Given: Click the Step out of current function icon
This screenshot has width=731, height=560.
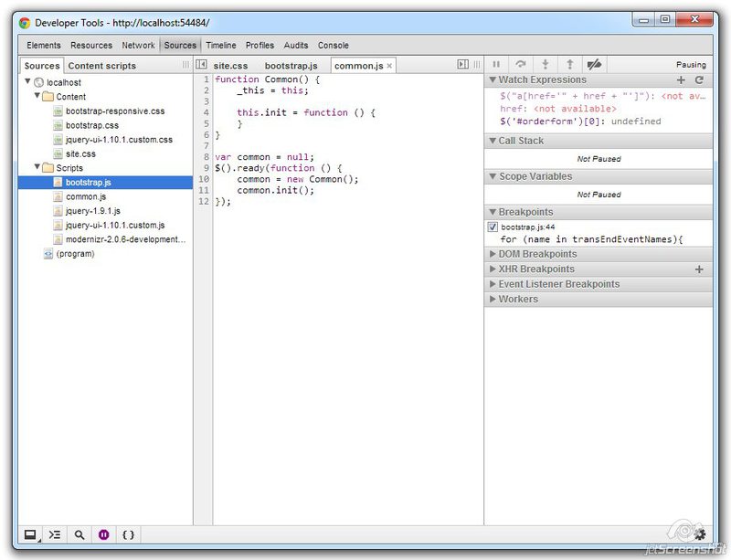Looking at the screenshot, I should [569, 64].
